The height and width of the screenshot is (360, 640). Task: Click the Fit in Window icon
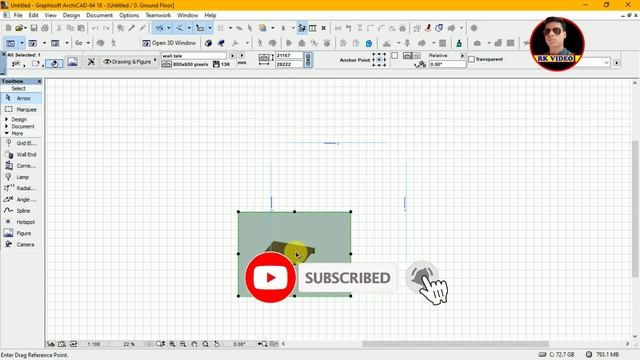[x=205, y=344]
